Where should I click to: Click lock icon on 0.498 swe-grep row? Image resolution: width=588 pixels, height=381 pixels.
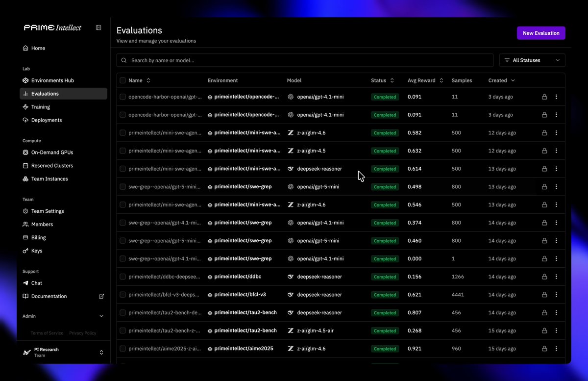pos(544,187)
